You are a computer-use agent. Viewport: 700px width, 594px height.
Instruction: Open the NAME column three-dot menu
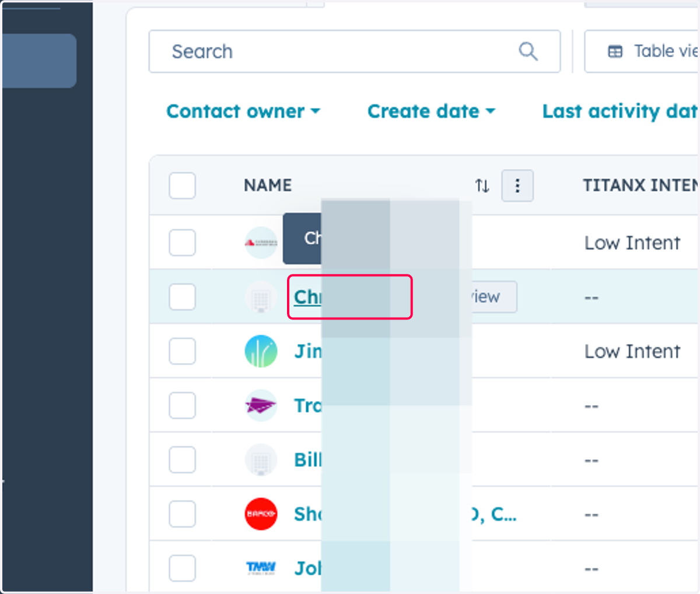point(517,186)
